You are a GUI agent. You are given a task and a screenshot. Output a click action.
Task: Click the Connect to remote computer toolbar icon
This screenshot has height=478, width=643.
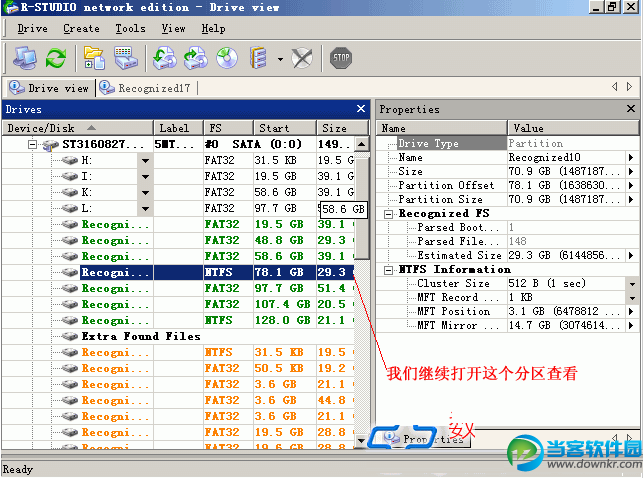(25, 58)
